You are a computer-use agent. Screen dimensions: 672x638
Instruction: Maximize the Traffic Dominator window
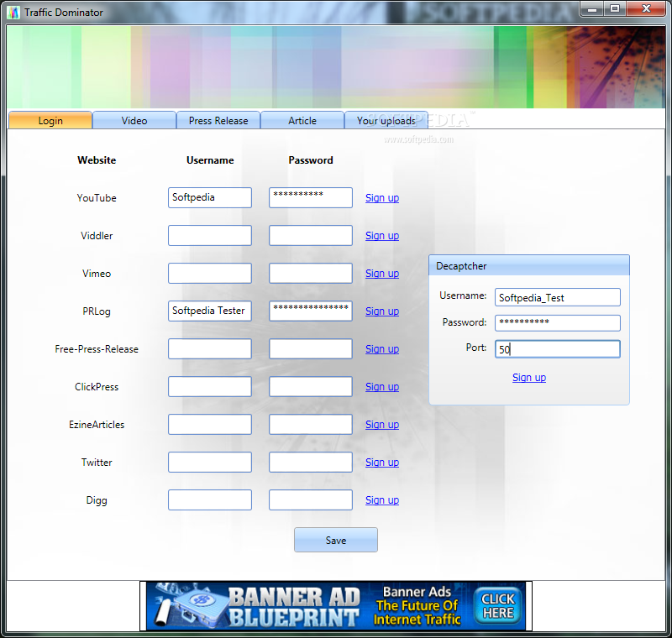615,8
